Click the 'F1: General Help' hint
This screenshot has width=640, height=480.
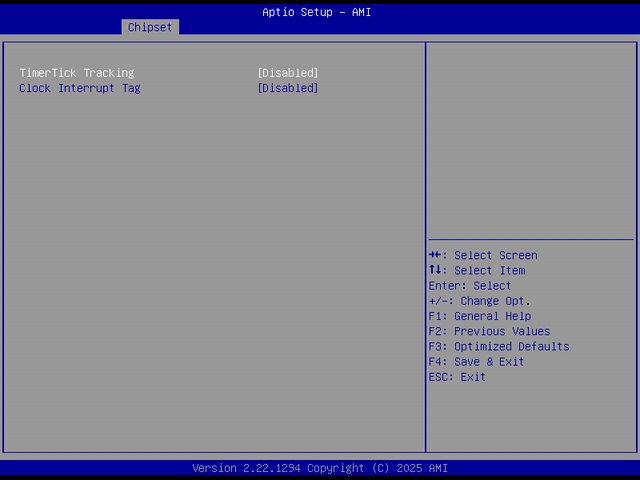pos(480,316)
